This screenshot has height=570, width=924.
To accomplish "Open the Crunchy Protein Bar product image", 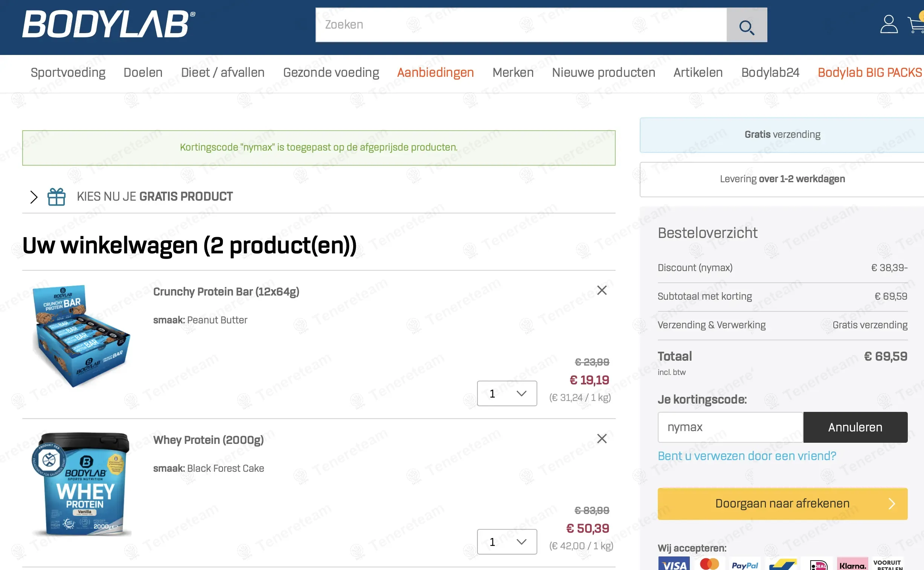I will (x=81, y=335).
